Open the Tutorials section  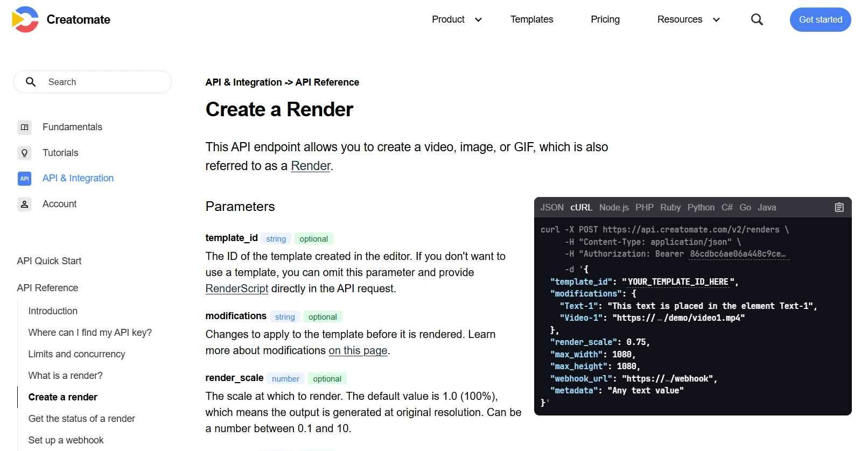(x=60, y=153)
